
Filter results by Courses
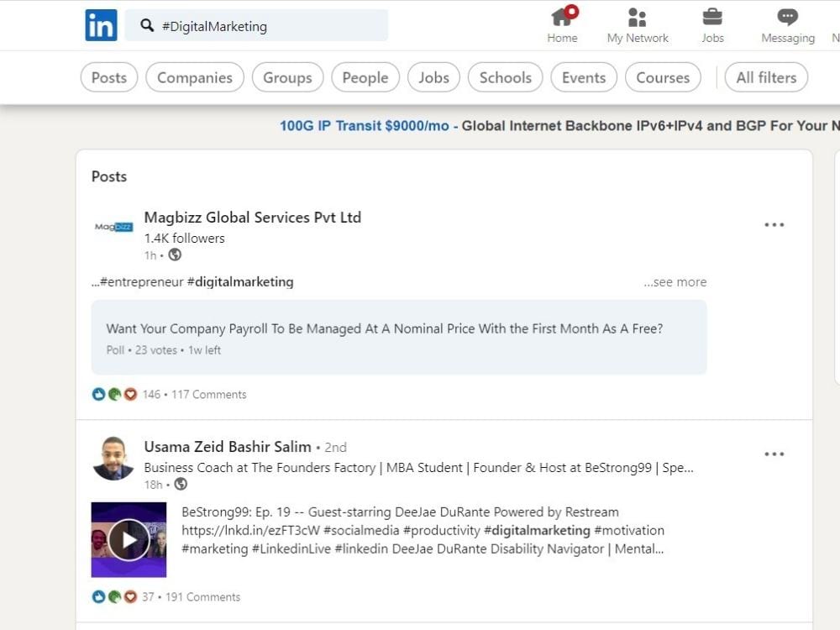(663, 77)
